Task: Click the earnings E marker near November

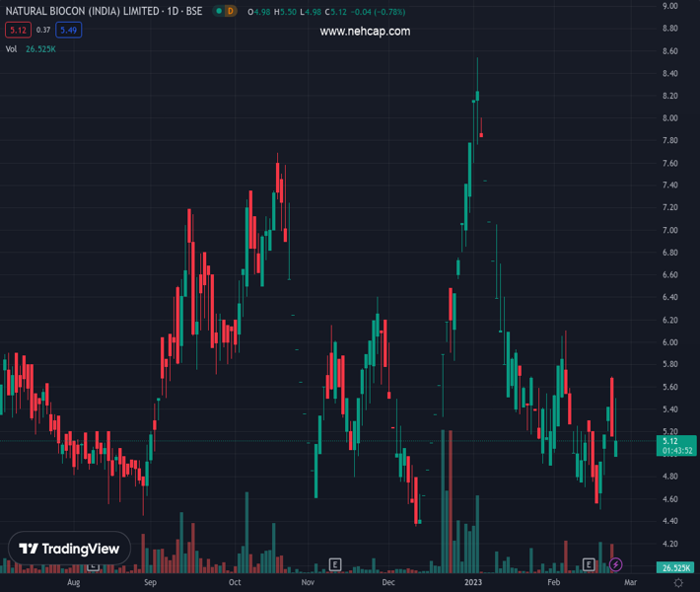Action: coord(335,564)
